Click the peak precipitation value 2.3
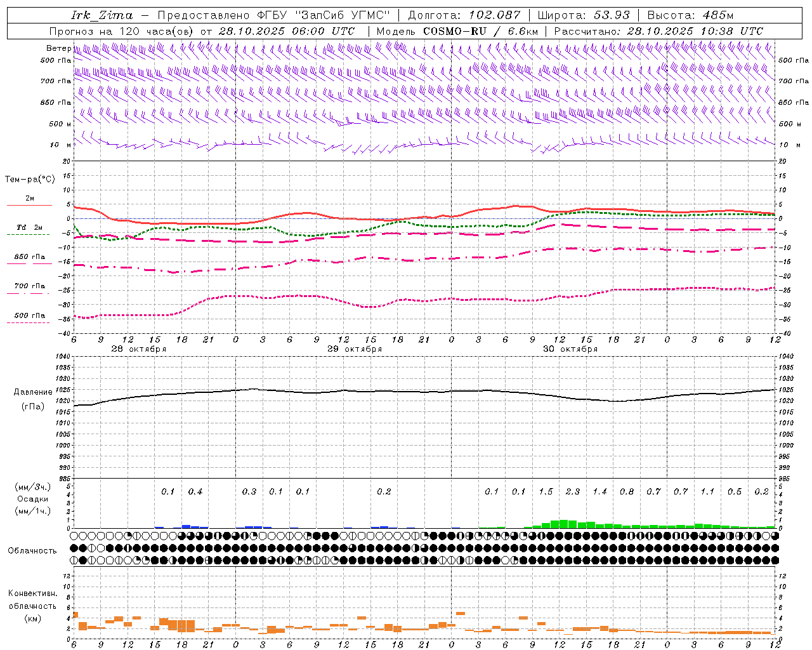Screen dimensions: 812x650 572,491
